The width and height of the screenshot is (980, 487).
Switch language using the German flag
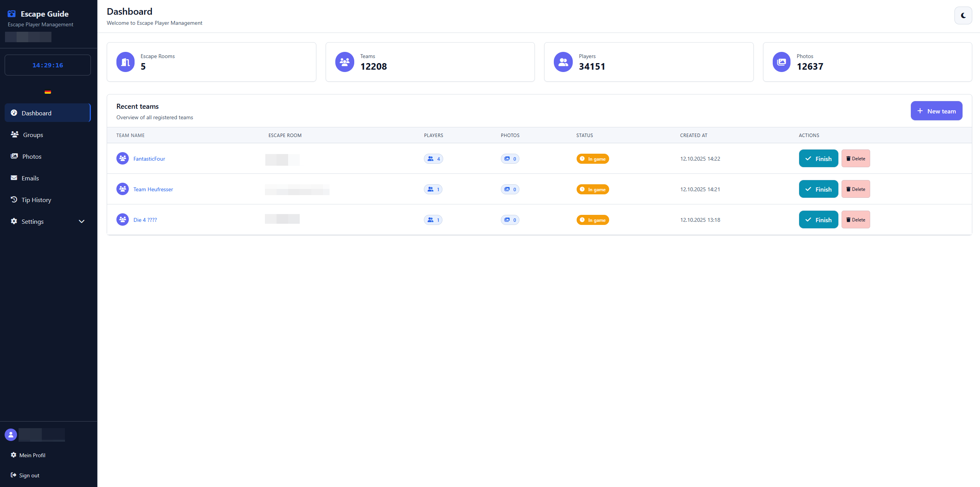pyautogui.click(x=48, y=92)
